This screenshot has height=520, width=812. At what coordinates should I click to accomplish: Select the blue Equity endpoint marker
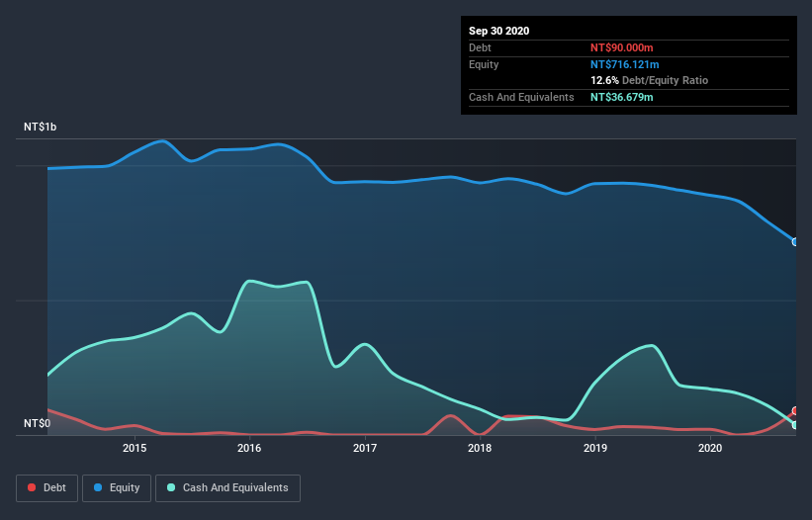[795, 241]
